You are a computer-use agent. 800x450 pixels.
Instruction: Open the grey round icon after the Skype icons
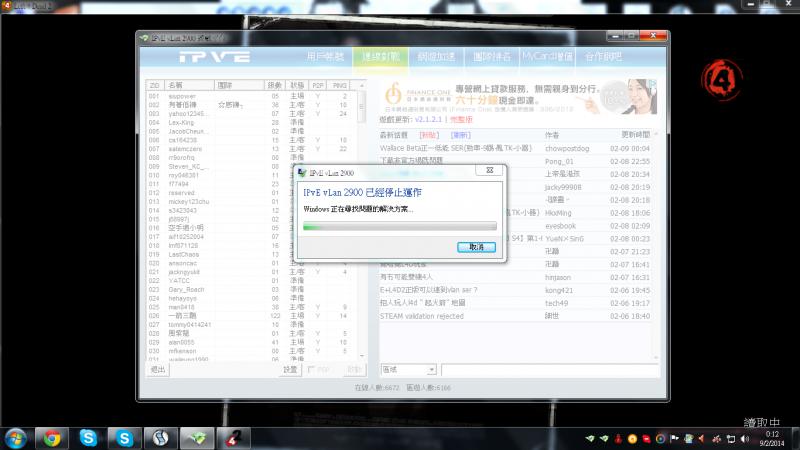coord(161,438)
